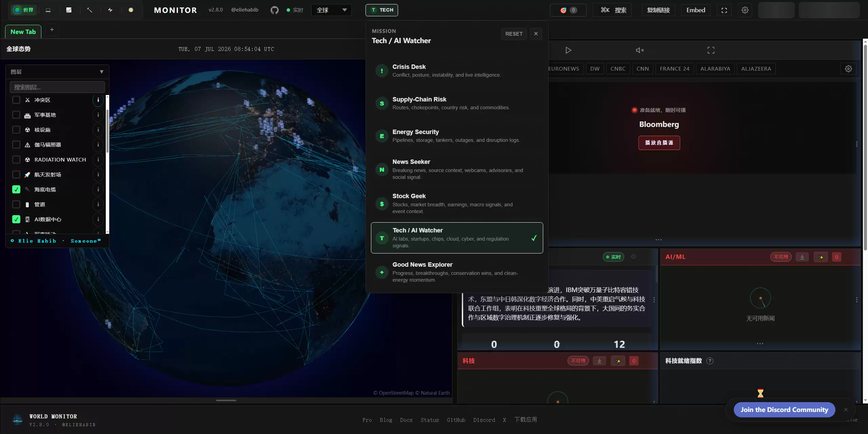
Task: Enable the 航天发射场 layer checkbox
Action: click(16, 174)
